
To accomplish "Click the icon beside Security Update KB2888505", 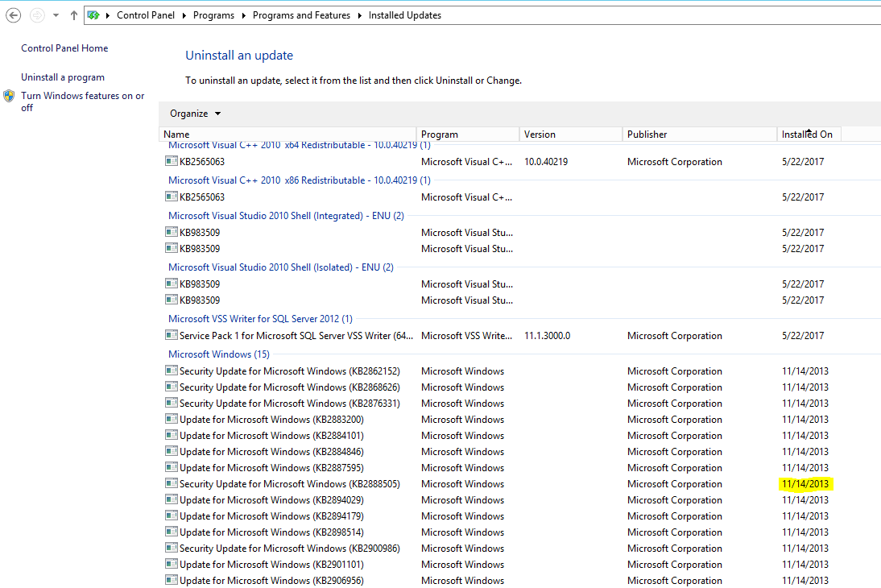I will click(171, 483).
